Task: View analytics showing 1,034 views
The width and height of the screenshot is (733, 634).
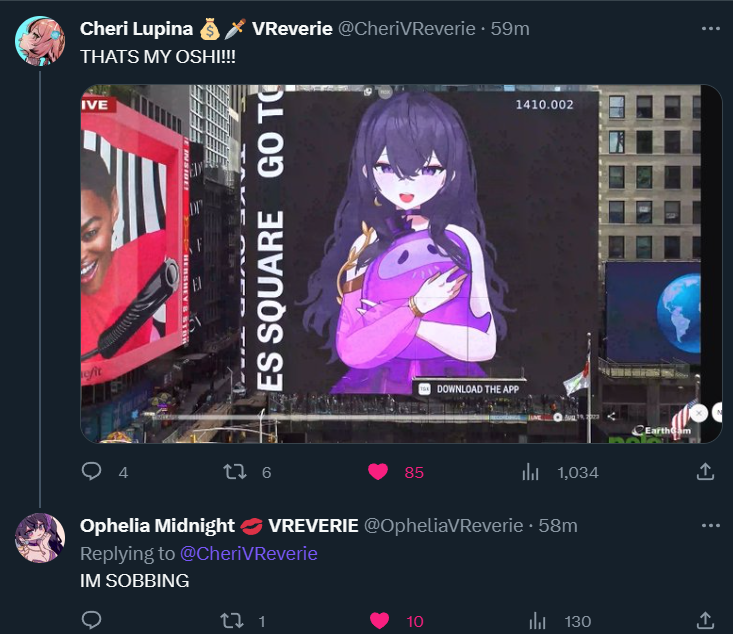Action: click(x=531, y=472)
